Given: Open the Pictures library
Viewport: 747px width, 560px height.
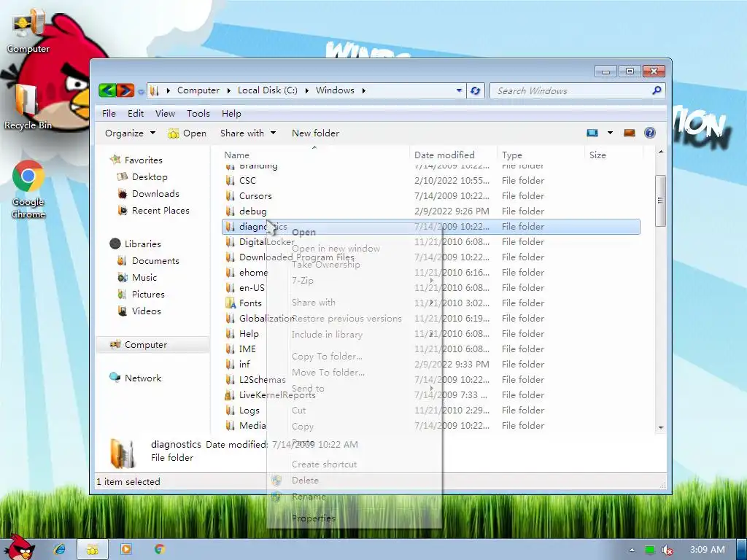Looking at the screenshot, I should [x=147, y=294].
